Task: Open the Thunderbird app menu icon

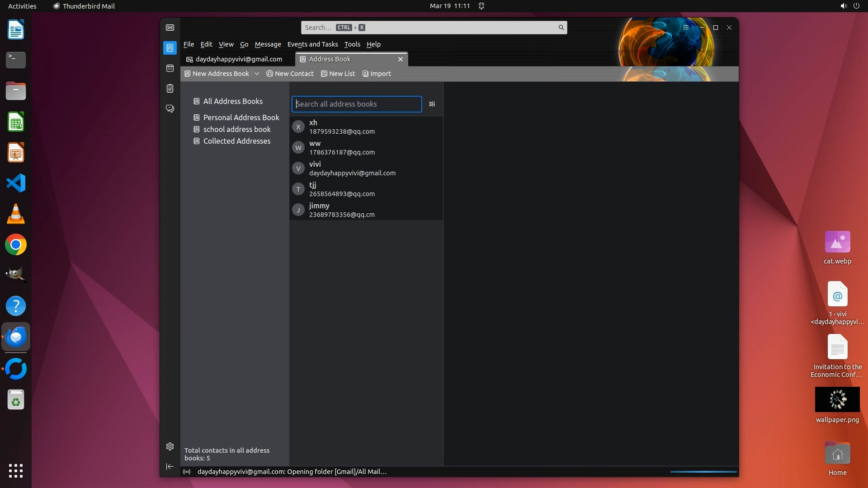Action: [686, 28]
